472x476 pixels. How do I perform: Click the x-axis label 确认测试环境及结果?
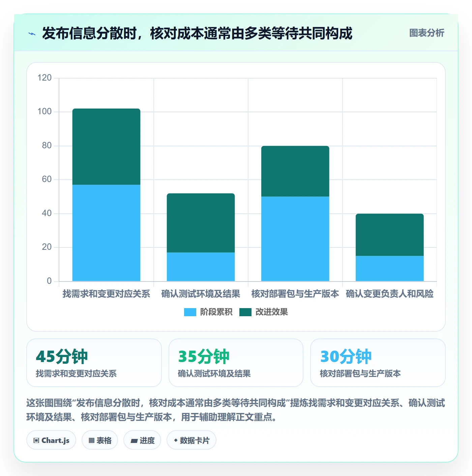coord(201,294)
